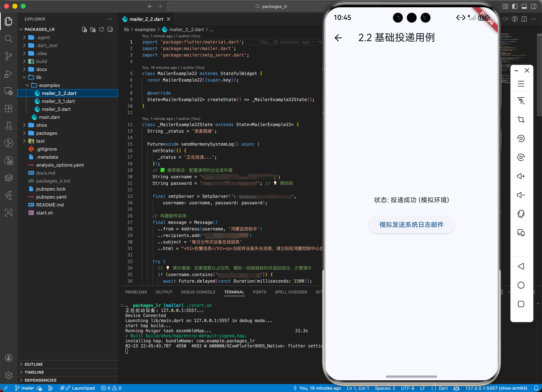Toggle the secondary sidebar layout button
Screen dimensions: 542x392
(533, 7)
